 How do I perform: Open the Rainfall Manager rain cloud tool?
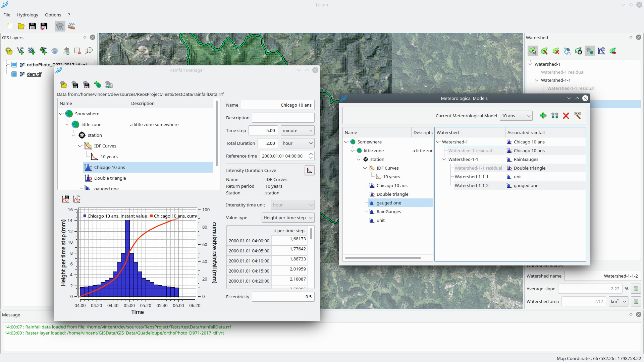pos(60,26)
